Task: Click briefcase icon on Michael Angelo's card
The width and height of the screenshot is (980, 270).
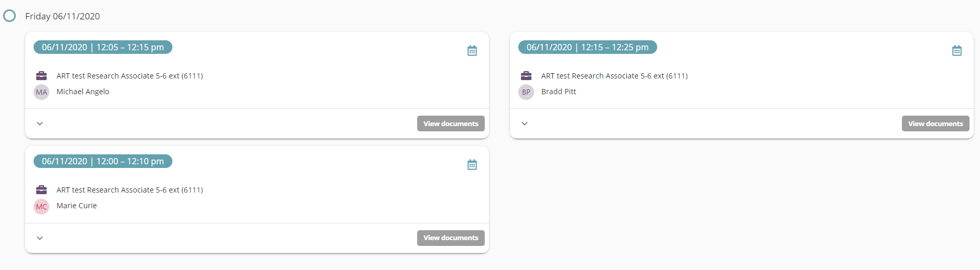Action: [41, 76]
